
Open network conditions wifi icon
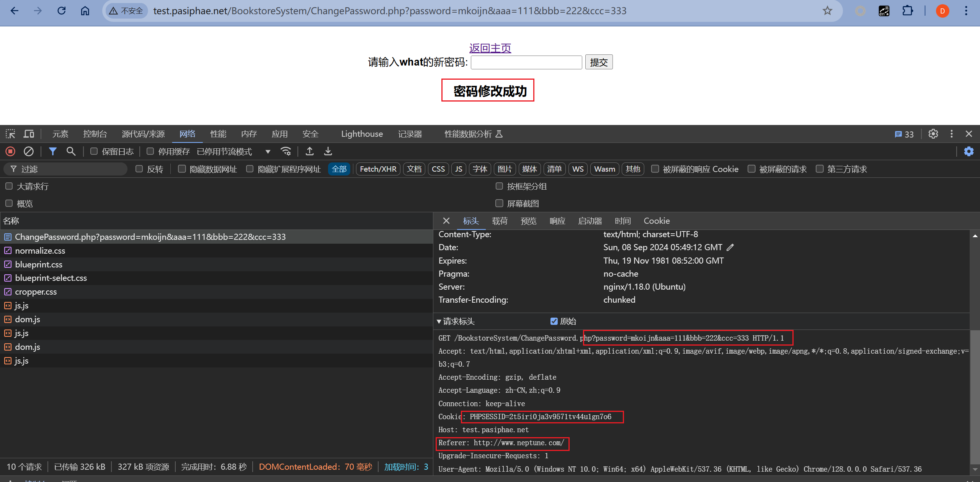click(286, 151)
